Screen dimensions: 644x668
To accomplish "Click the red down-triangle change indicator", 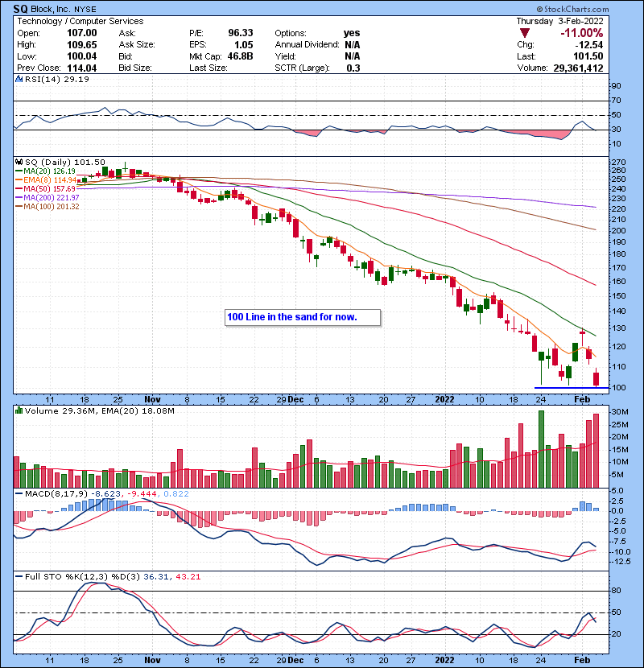I will 525,33.
